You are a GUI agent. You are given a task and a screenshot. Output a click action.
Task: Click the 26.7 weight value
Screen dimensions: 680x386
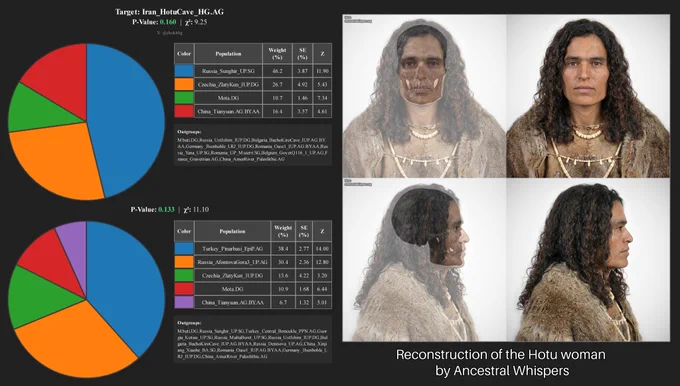(277, 84)
